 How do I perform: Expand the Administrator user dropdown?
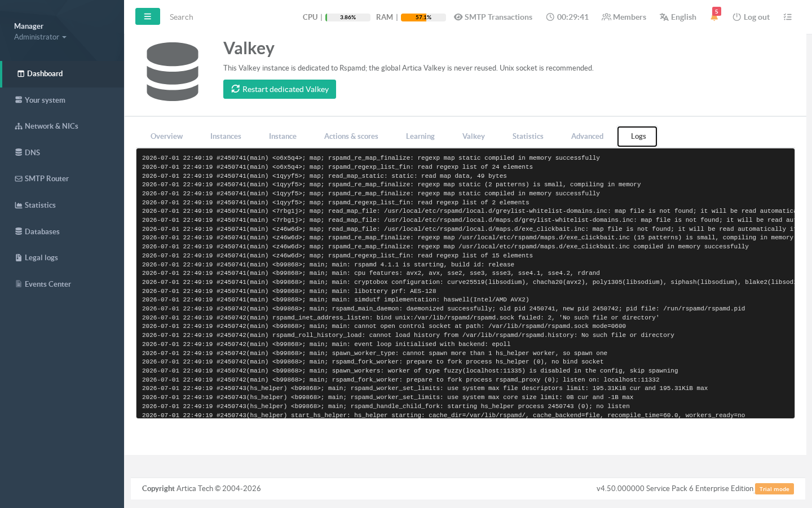(40, 37)
